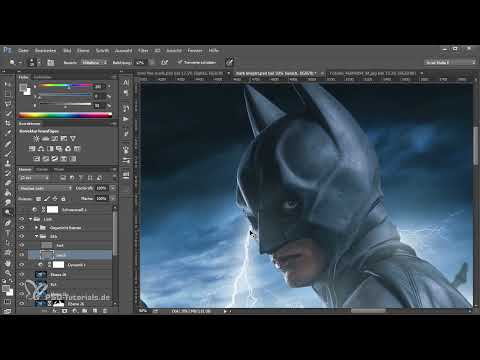The image size is (480, 360).
Task: Select the Rectangular Marquee tool
Action: (8, 94)
